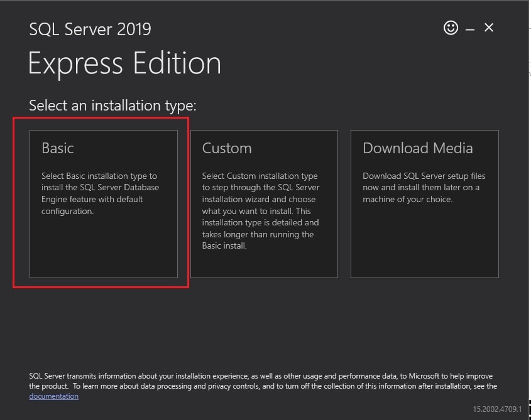The image size is (531, 420).
Task: Choose the Basic installation type tile
Action: 103,204
